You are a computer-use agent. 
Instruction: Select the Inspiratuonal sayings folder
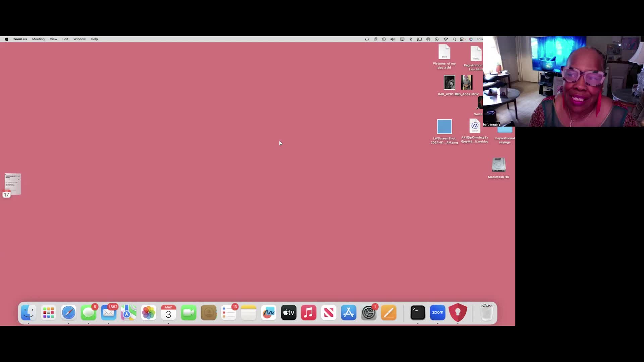coord(504,135)
